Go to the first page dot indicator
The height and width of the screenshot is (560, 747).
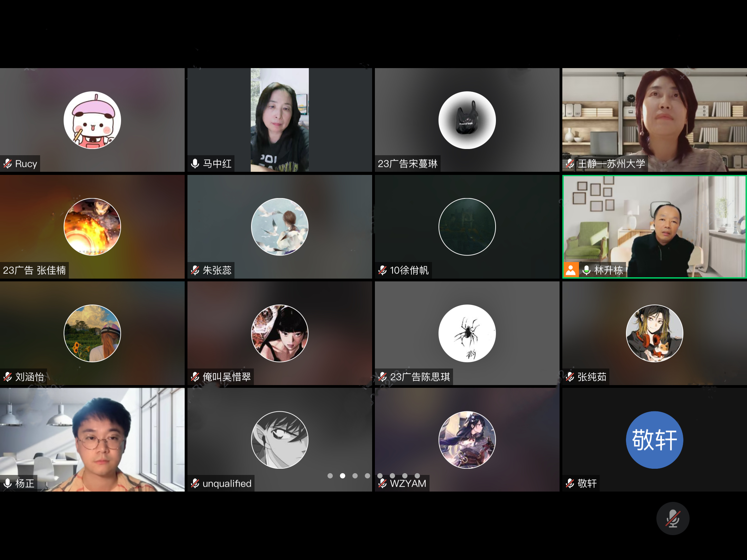[330, 476]
